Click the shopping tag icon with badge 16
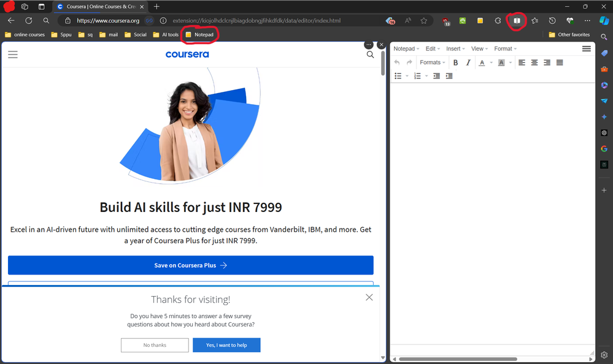Screen dimensions: 613x364 click(390, 21)
